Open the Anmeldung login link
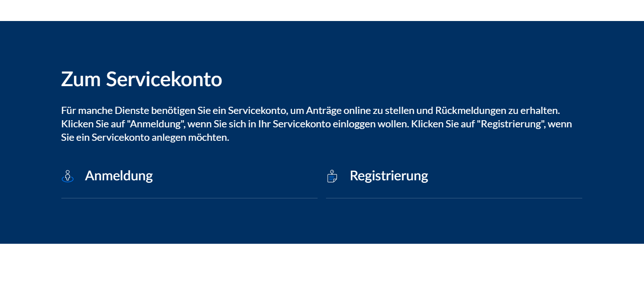Image resolution: width=644 pixels, height=282 pixels. [118, 175]
